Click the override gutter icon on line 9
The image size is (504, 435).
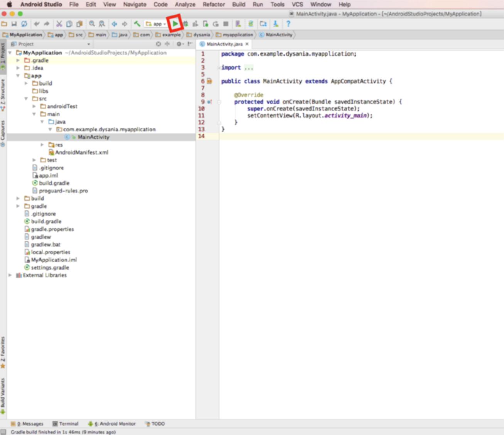point(209,102)
